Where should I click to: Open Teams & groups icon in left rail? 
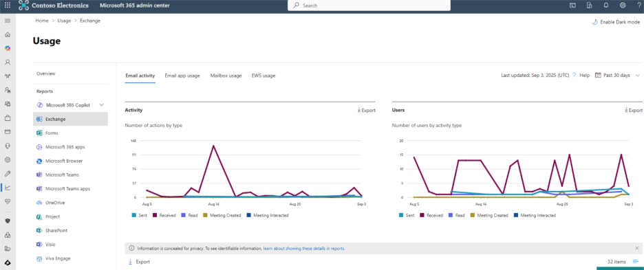tap(8, 76)
